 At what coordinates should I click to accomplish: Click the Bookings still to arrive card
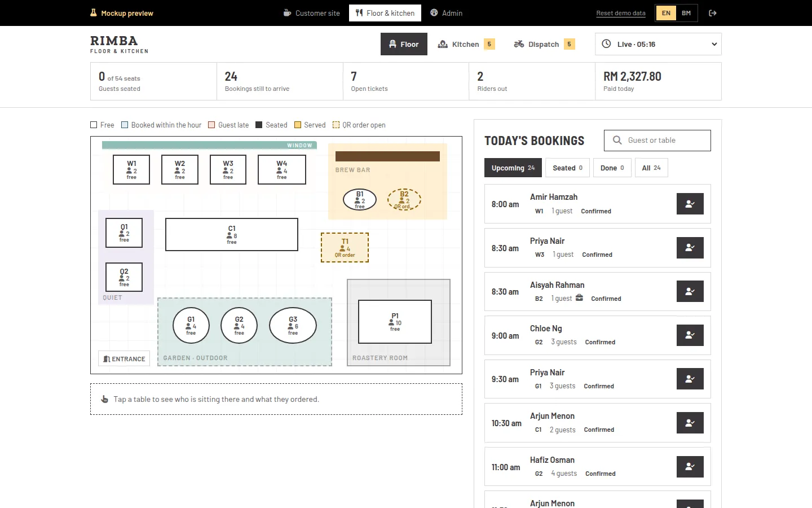(x=280, y=81)
